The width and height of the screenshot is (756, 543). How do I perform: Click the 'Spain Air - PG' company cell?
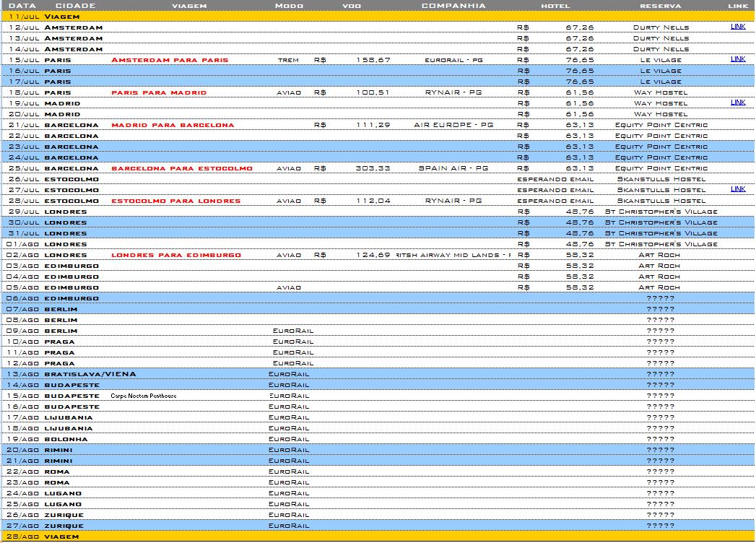[x=453, y=168]
